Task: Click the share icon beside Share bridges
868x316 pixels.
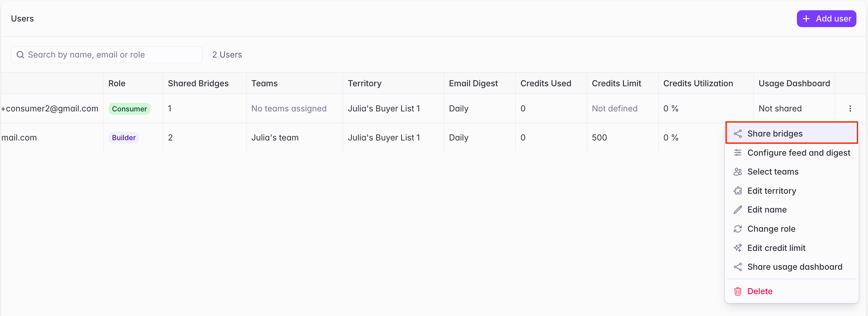Action: (x=738, y=134)
